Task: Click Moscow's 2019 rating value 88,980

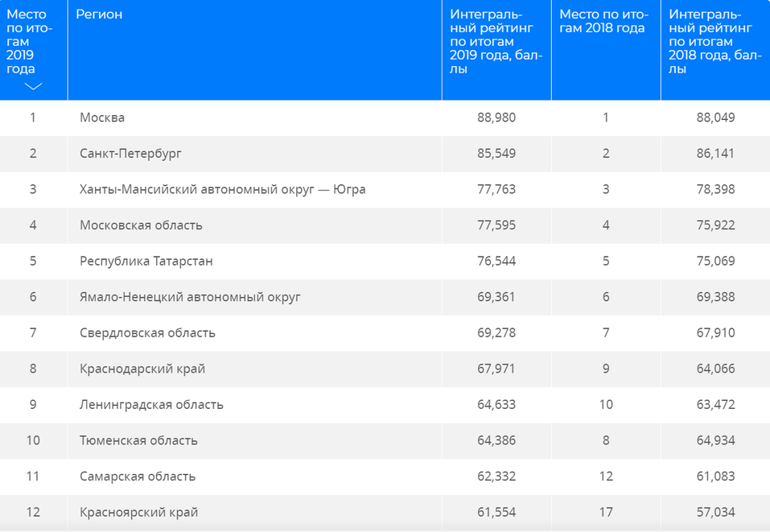Action: tap(496, 118)
